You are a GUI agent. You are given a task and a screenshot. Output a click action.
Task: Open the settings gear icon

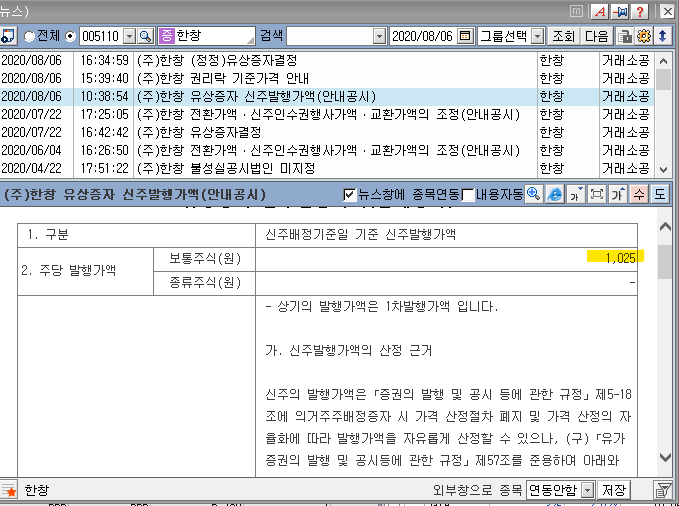click(643, 36)
